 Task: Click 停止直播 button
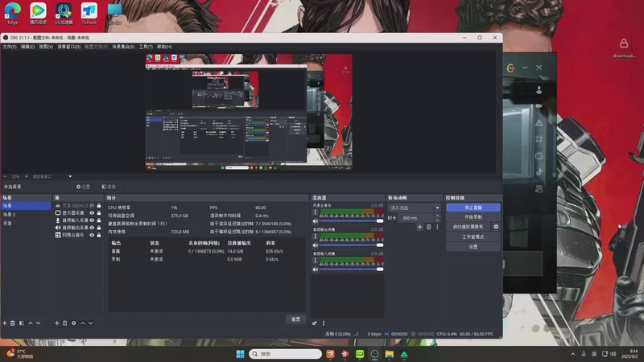tap(473, 208)
